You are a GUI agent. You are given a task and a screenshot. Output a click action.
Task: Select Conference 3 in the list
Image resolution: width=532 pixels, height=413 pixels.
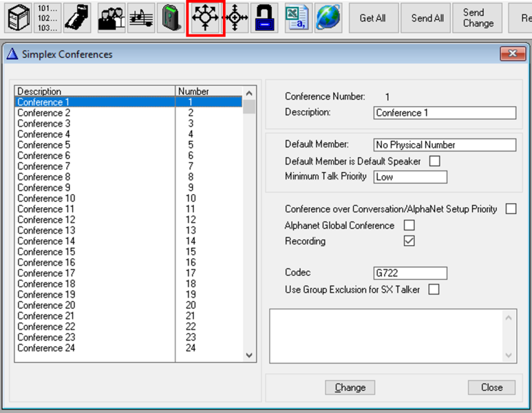pos(129,123)
